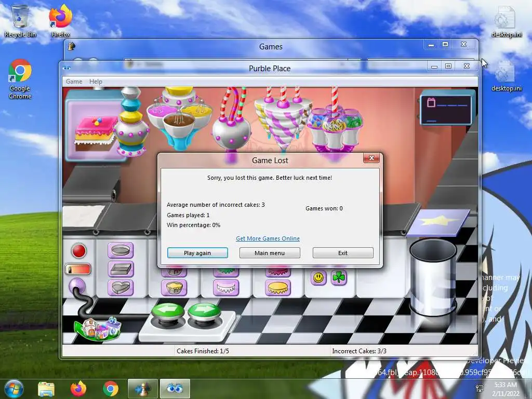Open File Explorer from the taskbar

[46, 389]
